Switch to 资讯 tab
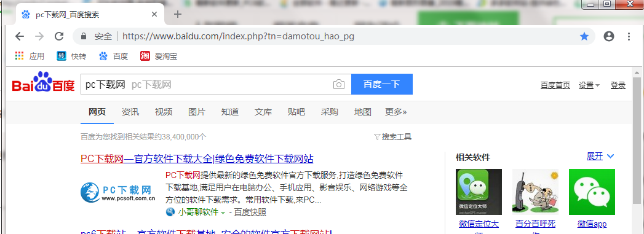 tap(130, 112)
